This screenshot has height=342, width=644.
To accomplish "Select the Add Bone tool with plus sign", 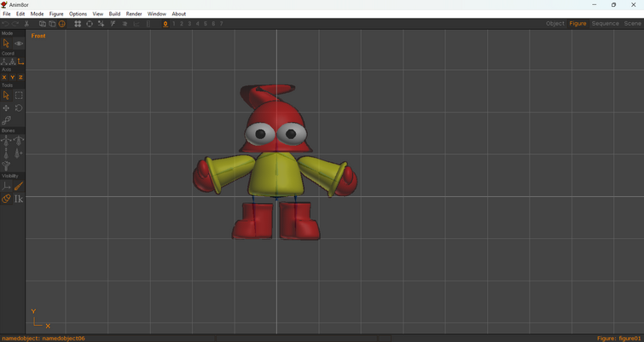I will [19, 154].
